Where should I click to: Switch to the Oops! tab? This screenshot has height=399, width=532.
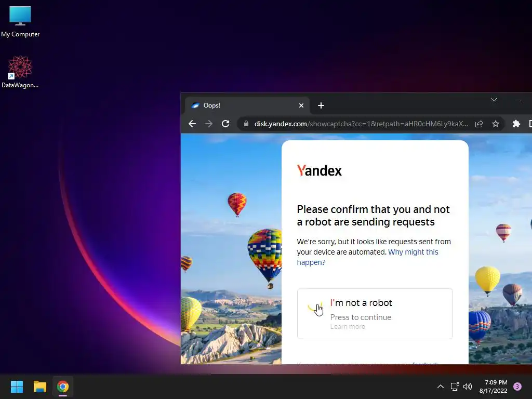[x=247, y=105]
